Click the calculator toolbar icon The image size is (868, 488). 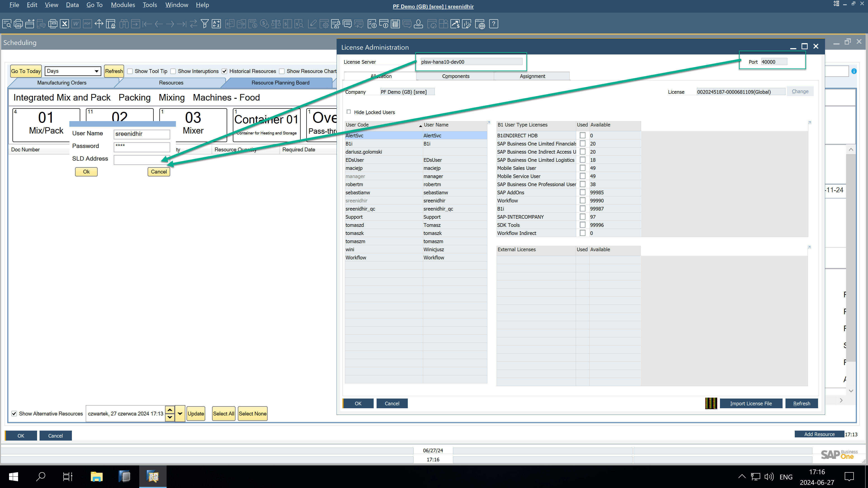click(395, 24)
